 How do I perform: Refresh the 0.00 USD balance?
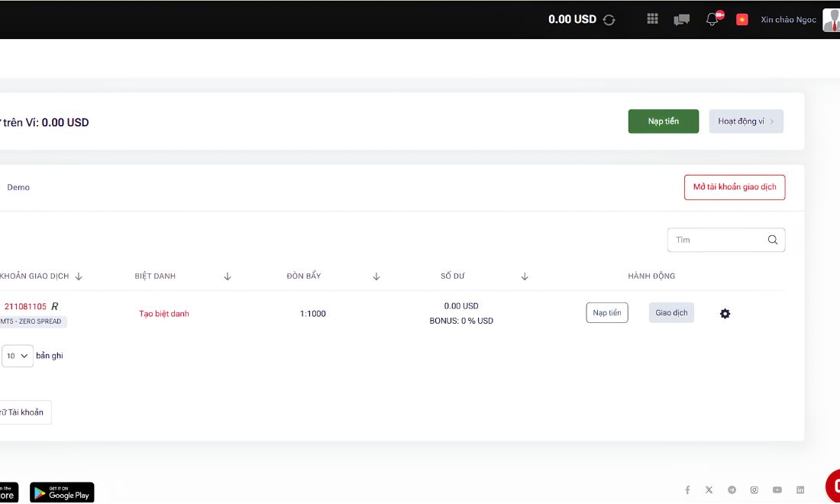[609, 20]
